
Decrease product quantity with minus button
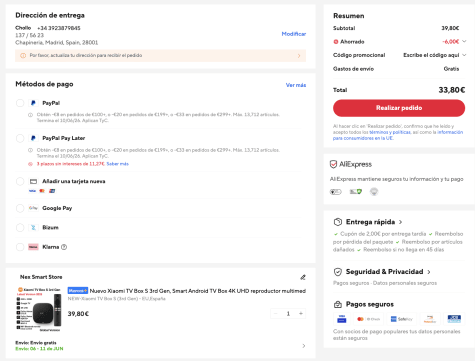pyautogui.click(x=275, y=313)
